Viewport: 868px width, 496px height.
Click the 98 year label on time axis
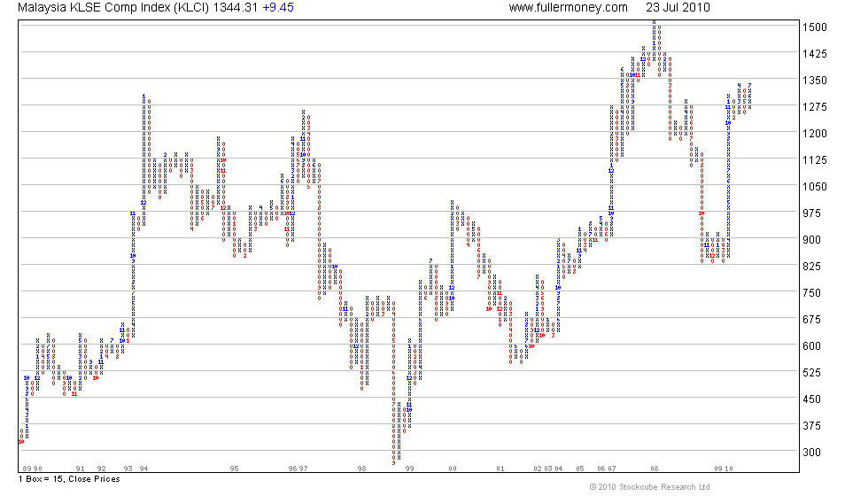click(361, 469)
